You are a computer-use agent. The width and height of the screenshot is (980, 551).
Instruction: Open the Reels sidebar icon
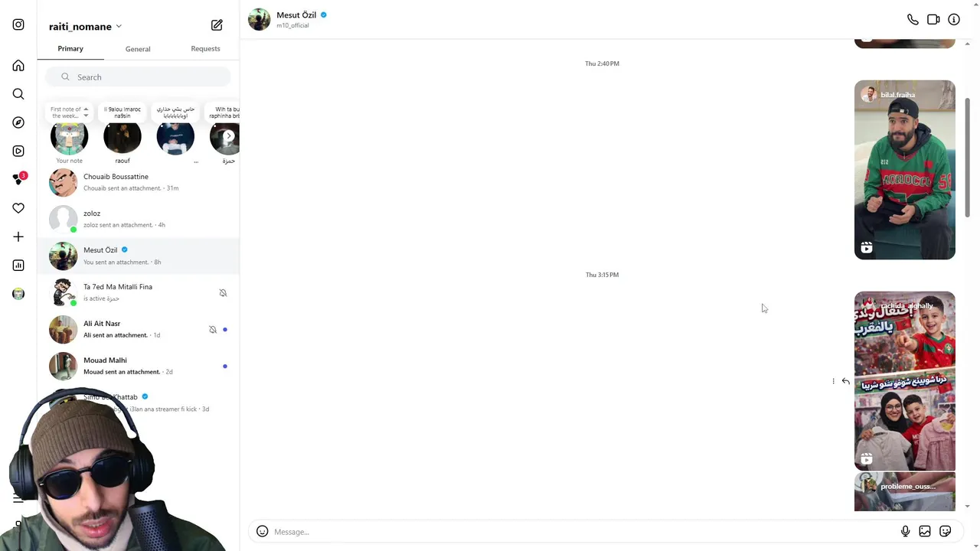click(18, 152)
